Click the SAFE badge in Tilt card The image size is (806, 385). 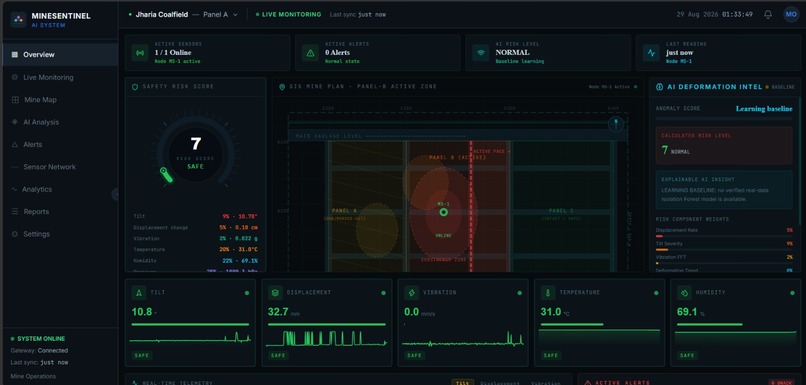click(141, 355)
